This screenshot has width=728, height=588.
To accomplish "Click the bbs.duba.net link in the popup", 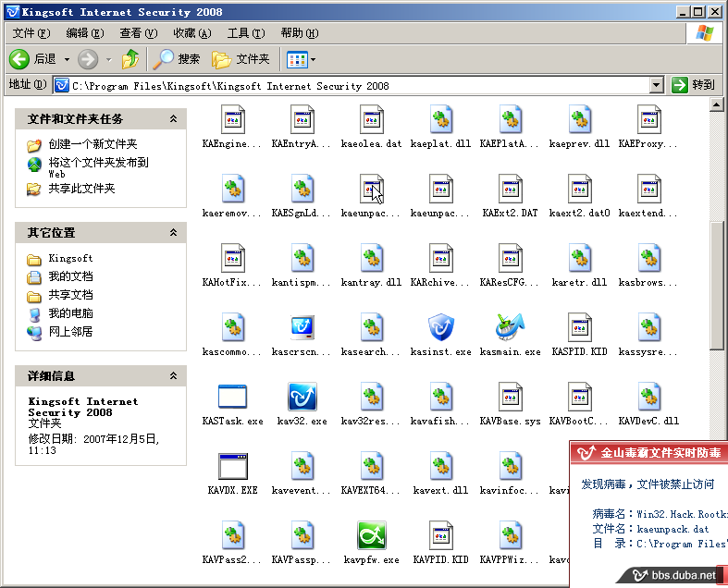I will click(x=683, y=575).
